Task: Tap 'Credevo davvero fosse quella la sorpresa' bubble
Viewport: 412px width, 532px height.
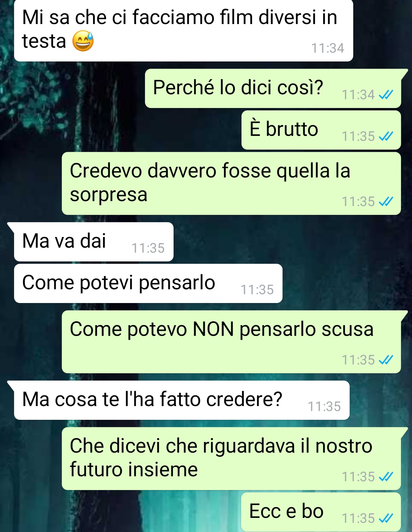Action: tap(231, 184)
